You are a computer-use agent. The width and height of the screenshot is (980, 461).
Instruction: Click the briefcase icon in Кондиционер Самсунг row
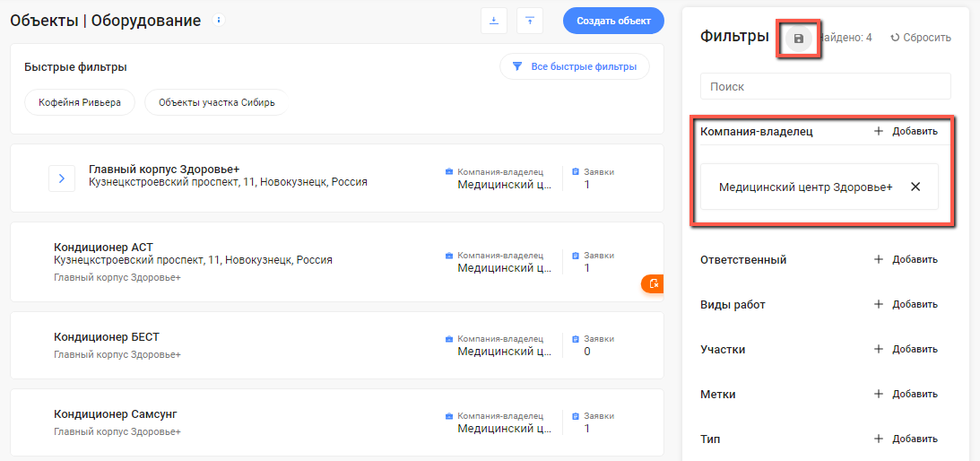[x=448, y=416]
